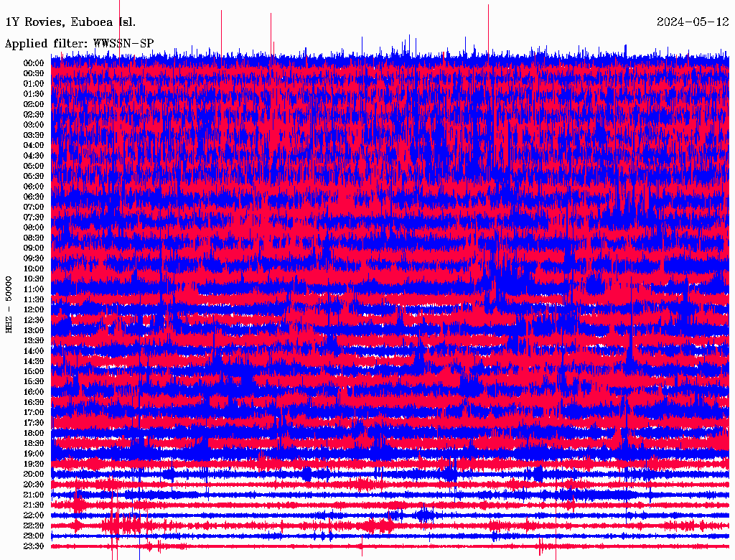Select the 04:30 time label
The image size is (735, 560).
(34, 156)
